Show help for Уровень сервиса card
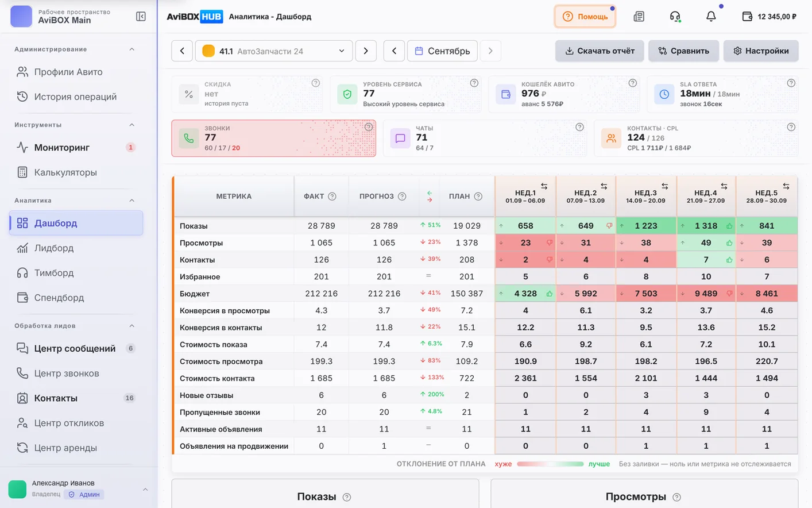 [x=474, y=83]
